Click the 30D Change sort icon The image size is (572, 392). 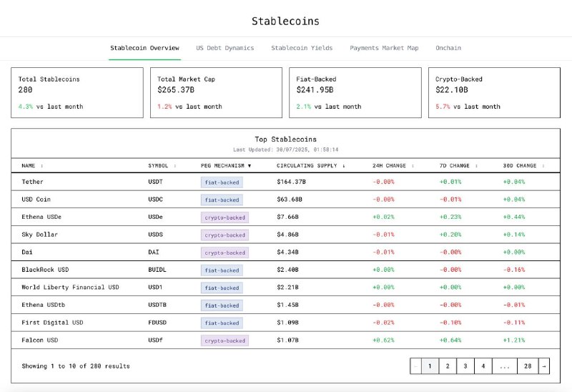tap(543, 165)
